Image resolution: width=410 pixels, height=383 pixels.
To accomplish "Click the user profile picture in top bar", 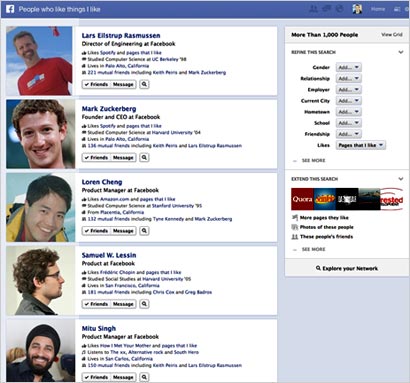I will click(x=357, y=9).
